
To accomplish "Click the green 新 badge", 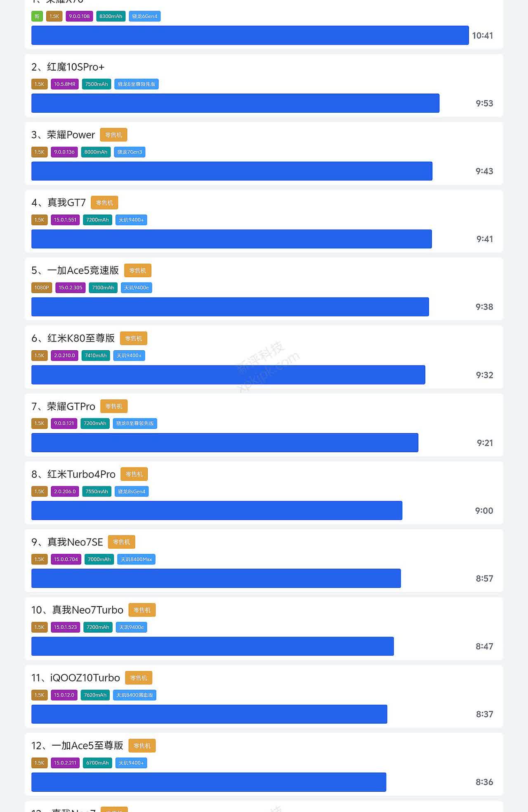I will [37, 17].
